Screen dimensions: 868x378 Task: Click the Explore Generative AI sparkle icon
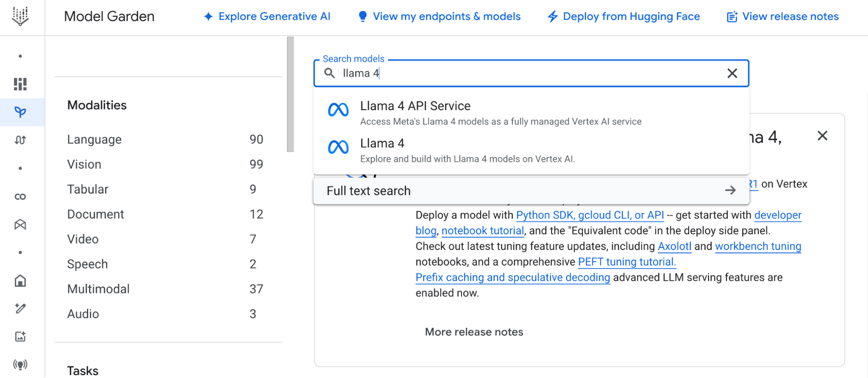pyautogui.click(x=208, y=16)
